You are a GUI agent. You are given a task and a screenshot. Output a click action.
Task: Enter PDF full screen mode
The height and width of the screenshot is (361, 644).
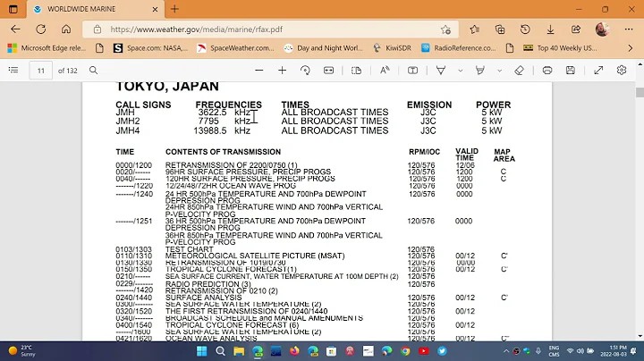[x=598, y=71]
